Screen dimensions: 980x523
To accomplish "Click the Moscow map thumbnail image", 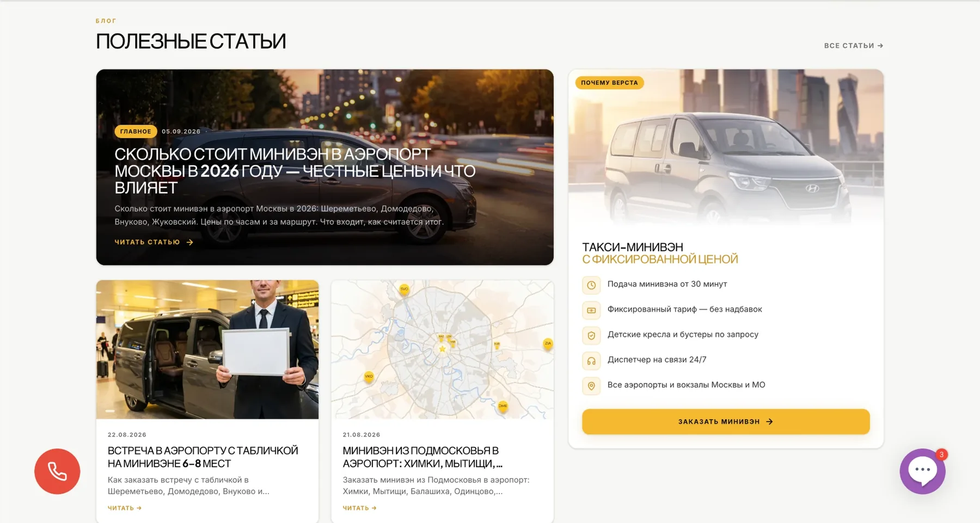I will [442, 349].
